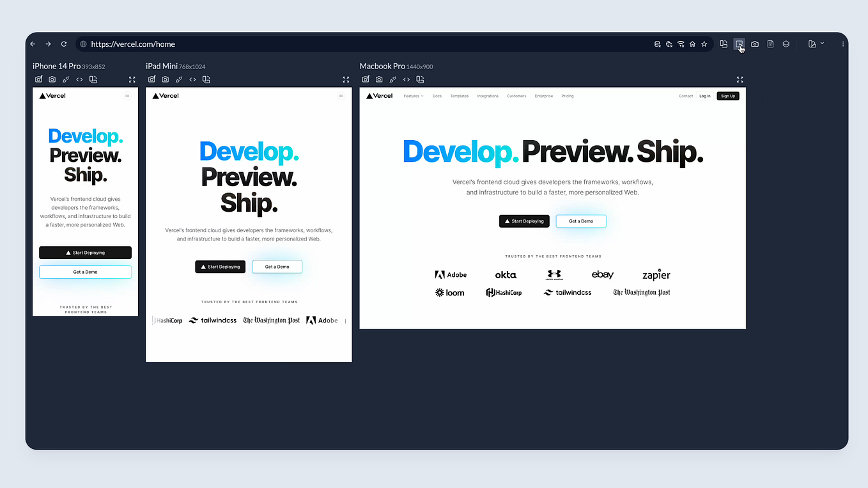Open the overflow three-dot menu
The width and height of the screenshot is (868, 488).
pos(842,43)
